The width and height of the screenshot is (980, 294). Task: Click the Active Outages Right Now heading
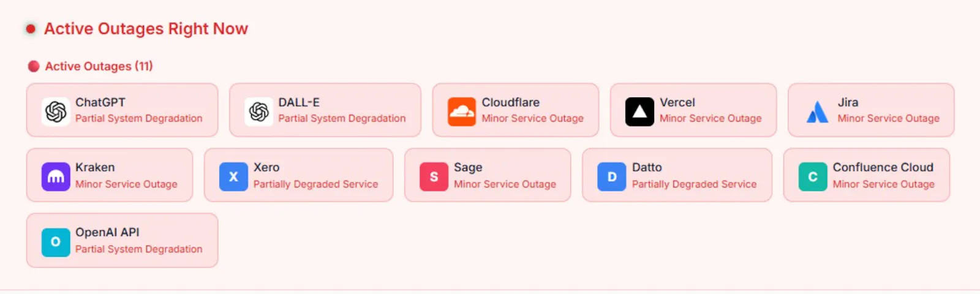146,29
